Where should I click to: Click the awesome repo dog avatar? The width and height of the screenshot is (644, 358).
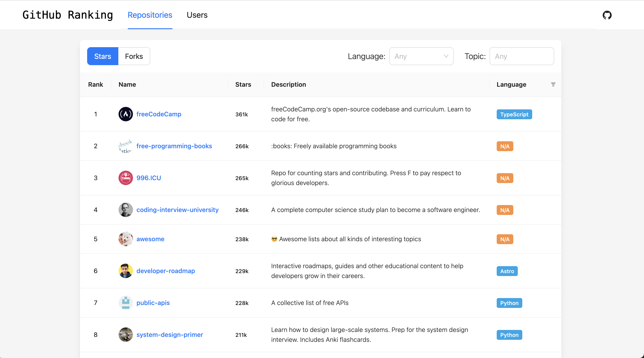126,239
